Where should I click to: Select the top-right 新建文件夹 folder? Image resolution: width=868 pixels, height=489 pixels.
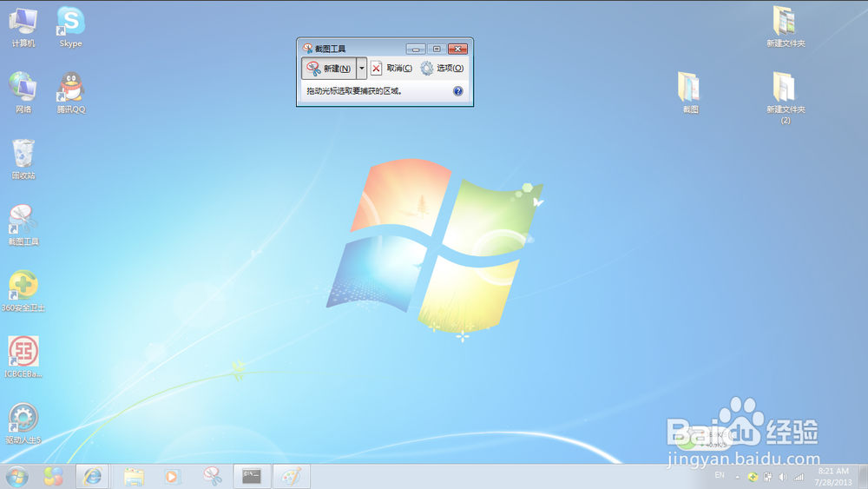786,27
